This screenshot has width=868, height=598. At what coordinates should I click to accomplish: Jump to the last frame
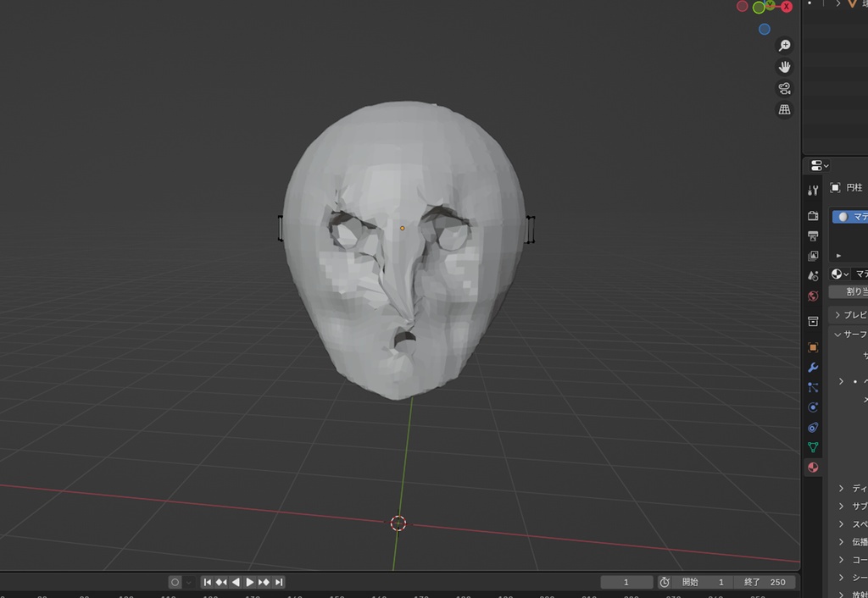tap(278, 582)
